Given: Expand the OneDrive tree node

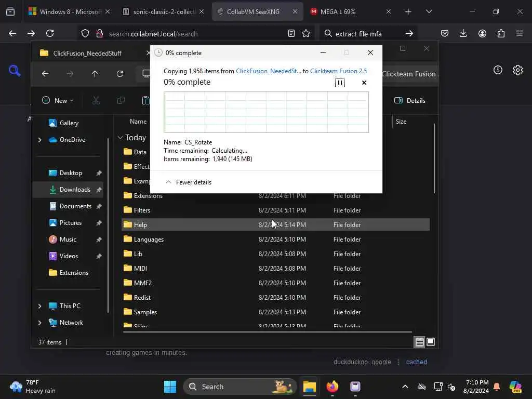Looking at the screenshot, I should tap(39, 140).
